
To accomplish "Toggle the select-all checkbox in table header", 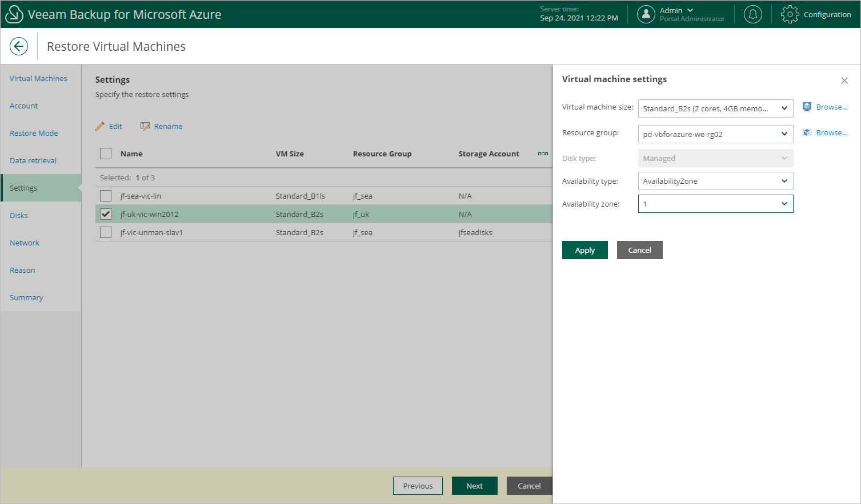I will tap(106, 154).
